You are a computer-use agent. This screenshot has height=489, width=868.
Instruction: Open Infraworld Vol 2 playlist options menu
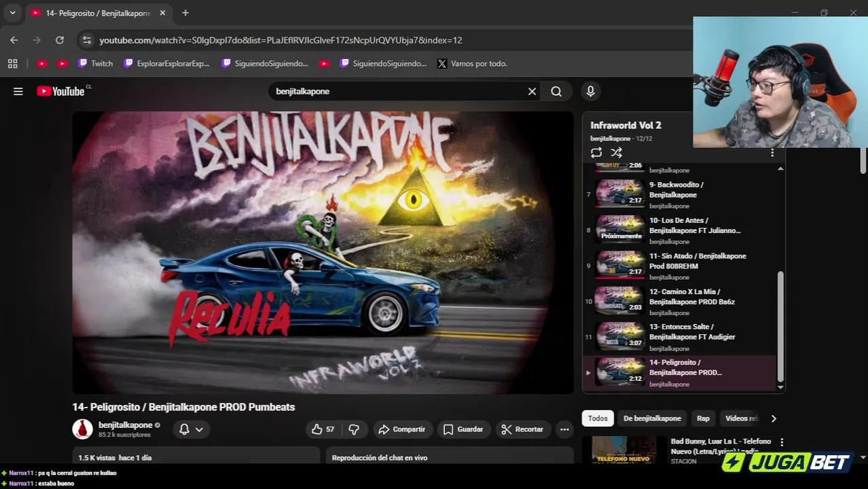[772, 153]
